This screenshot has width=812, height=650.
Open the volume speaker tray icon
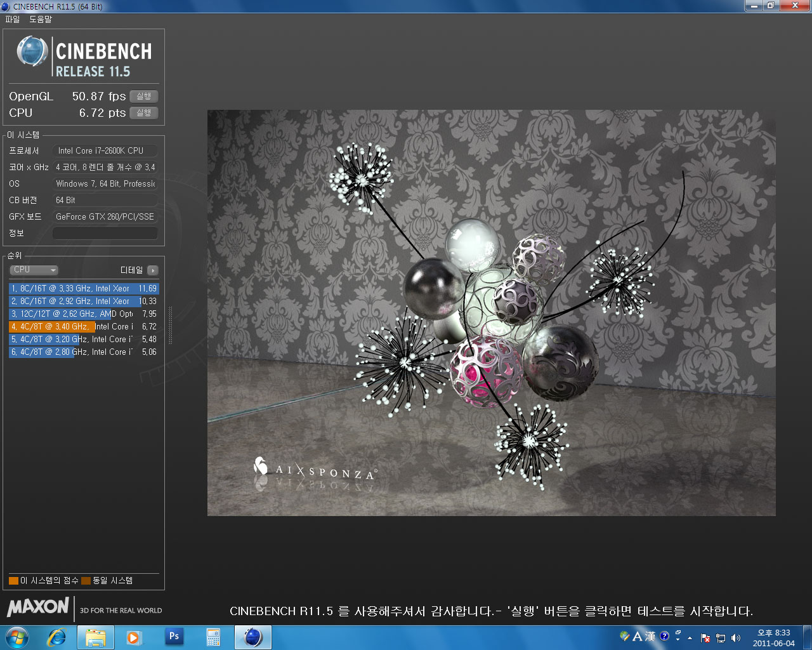pyautogui.click(x=736, y=638)
